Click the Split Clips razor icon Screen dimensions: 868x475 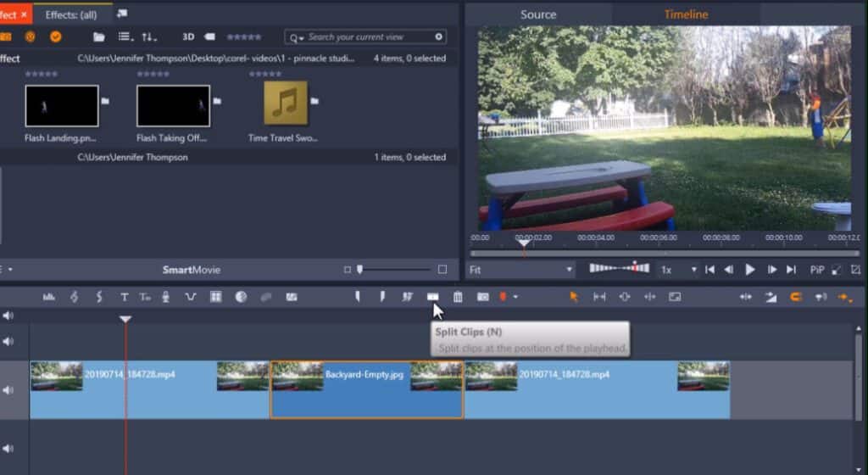pyautogui.click(x=433, y=297)
